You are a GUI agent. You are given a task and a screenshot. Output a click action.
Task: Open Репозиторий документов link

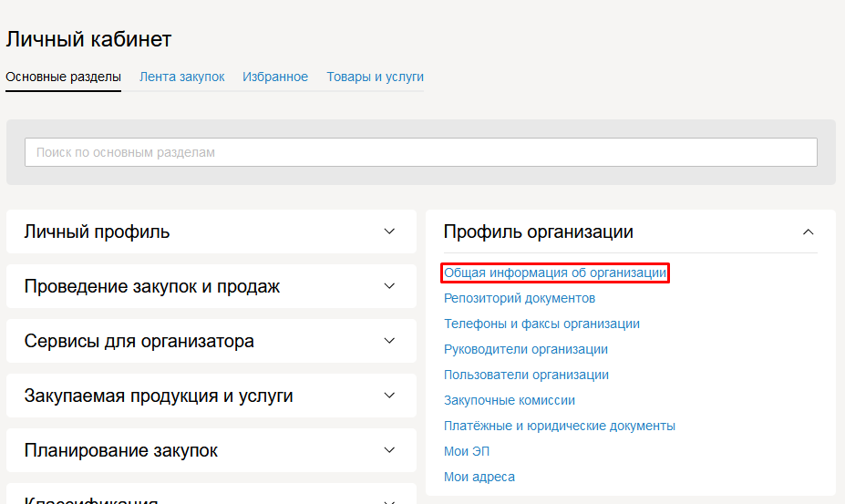pos(519,298)
